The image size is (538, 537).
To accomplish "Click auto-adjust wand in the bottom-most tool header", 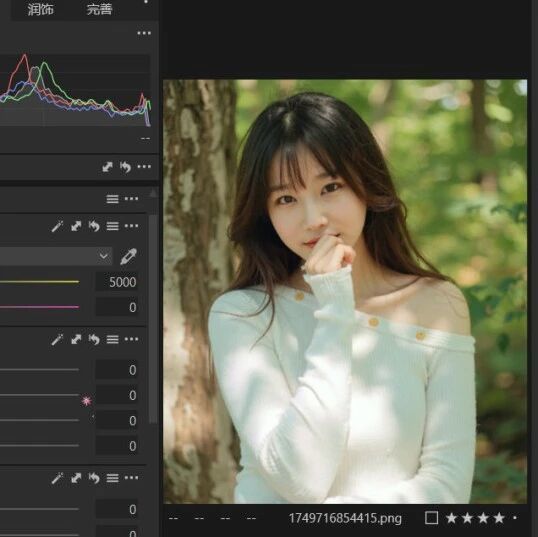I will pos(57,478).
